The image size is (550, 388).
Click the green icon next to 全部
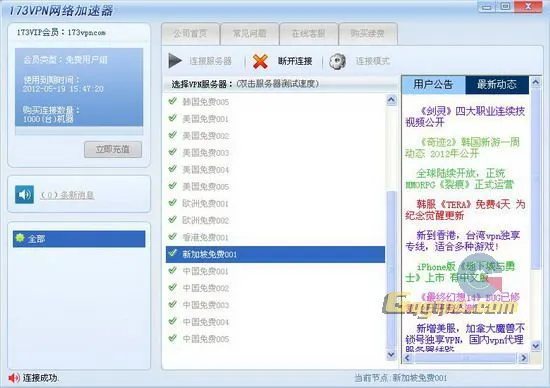click(20, 238)
